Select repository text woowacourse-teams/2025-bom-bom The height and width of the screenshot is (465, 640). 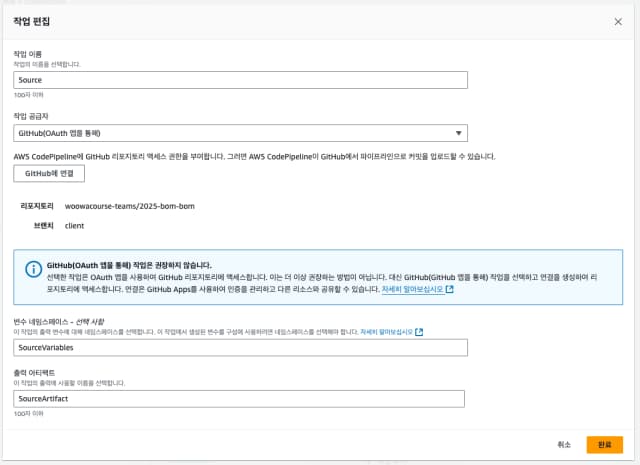(x=130, y=206)
